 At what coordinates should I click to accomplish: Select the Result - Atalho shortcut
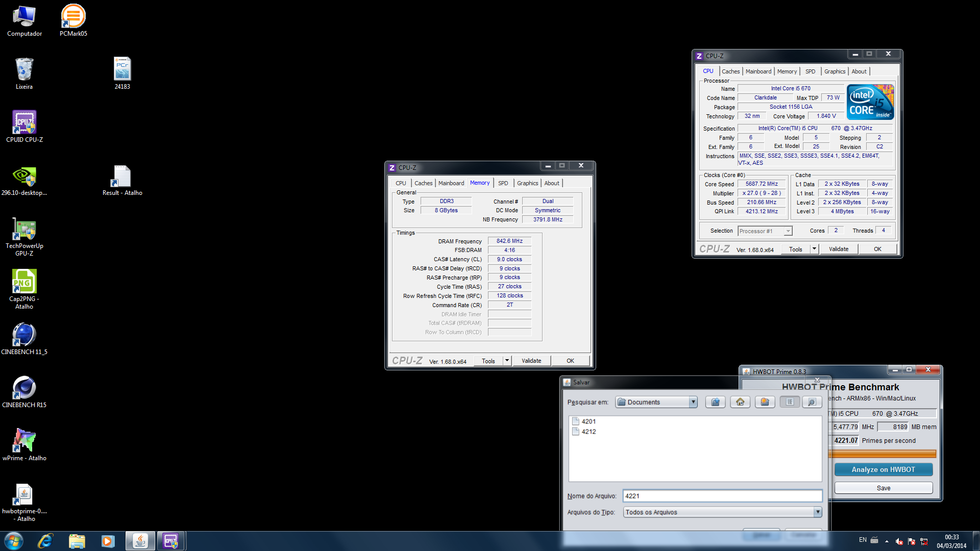coord(122,181)
